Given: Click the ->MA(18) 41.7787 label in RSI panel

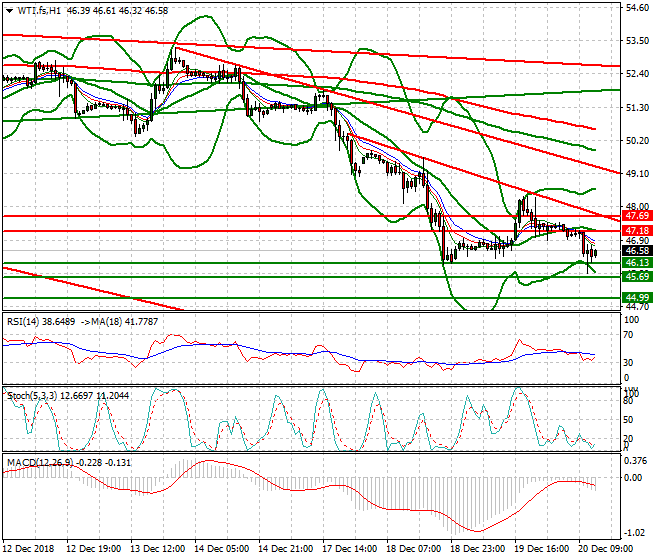Looking at the screenshot, I should (119, 322).
